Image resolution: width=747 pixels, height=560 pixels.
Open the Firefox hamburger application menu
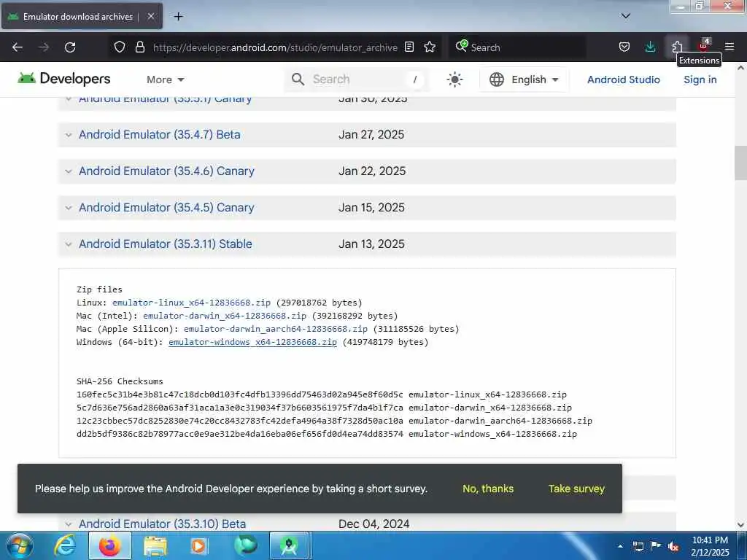[x=729, y=47]
